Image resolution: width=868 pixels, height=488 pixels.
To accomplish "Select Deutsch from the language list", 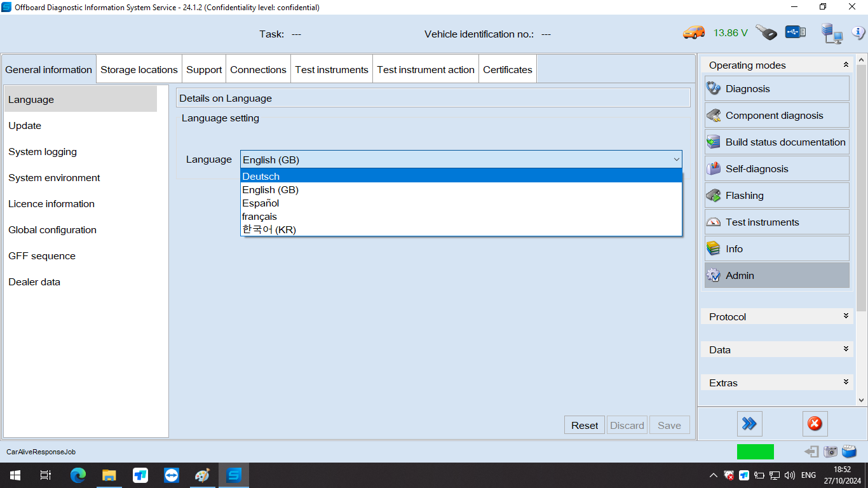I will 461,177.
